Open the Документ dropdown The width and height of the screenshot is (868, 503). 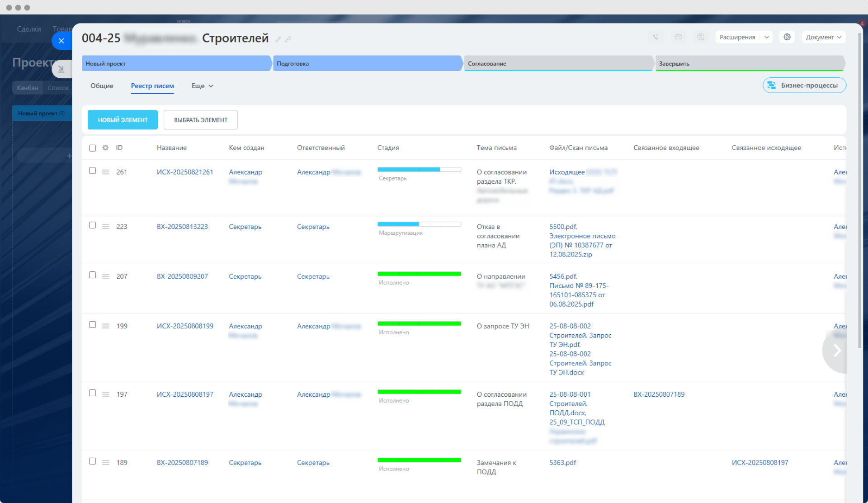(823, 37)
